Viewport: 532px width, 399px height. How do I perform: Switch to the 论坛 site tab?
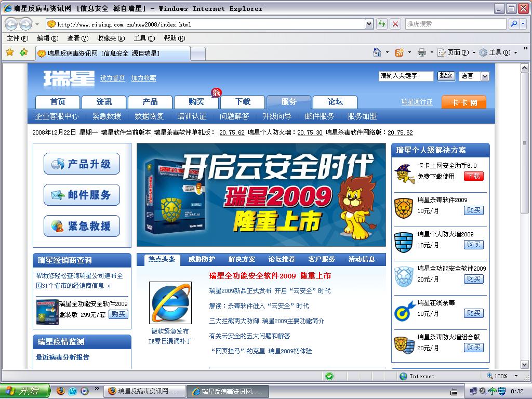pos(335,102)
